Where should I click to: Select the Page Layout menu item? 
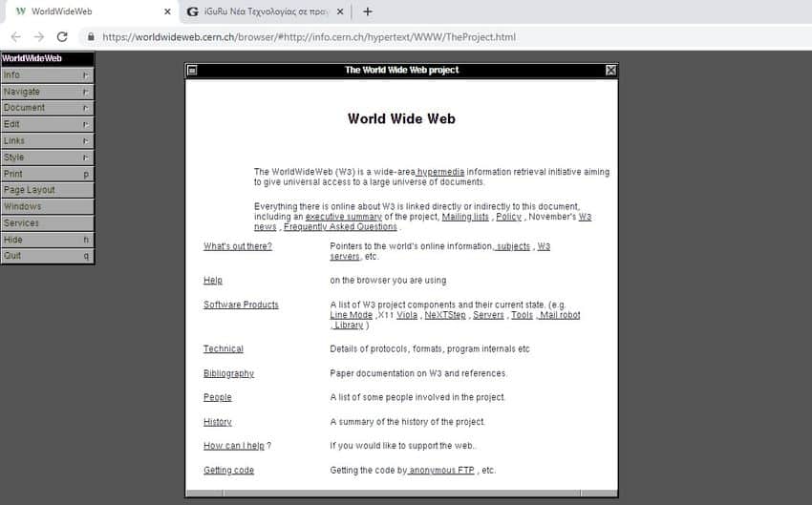point(47,190)
